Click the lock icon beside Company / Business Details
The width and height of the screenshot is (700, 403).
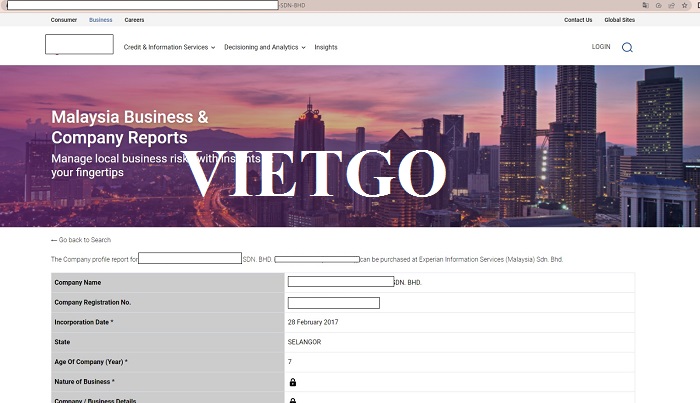point(293,400)
